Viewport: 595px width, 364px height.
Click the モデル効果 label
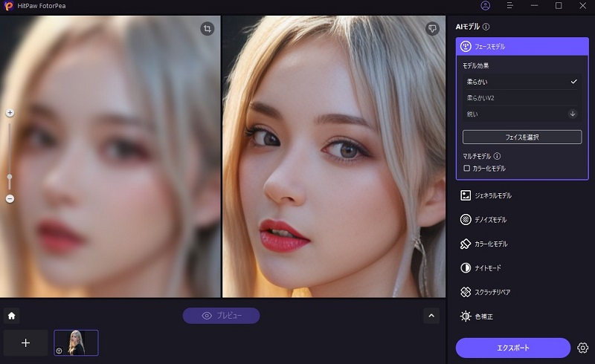pos(475,65)
